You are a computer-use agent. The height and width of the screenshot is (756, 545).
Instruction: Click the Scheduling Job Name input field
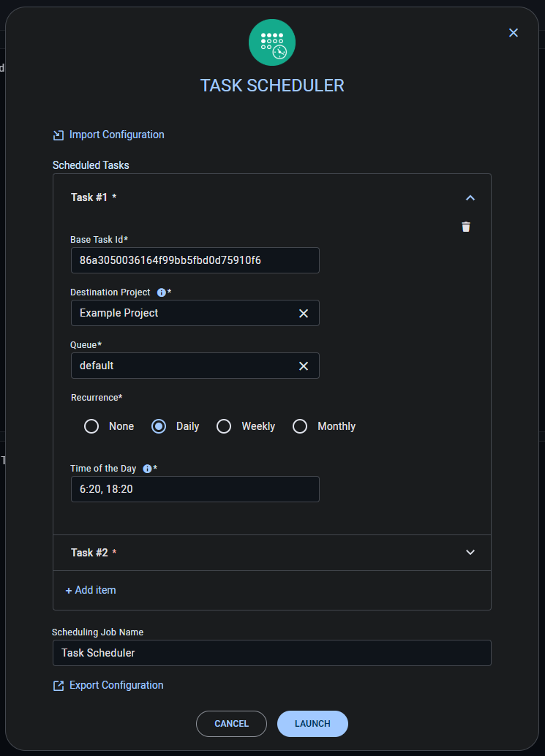tap(271, 653)
